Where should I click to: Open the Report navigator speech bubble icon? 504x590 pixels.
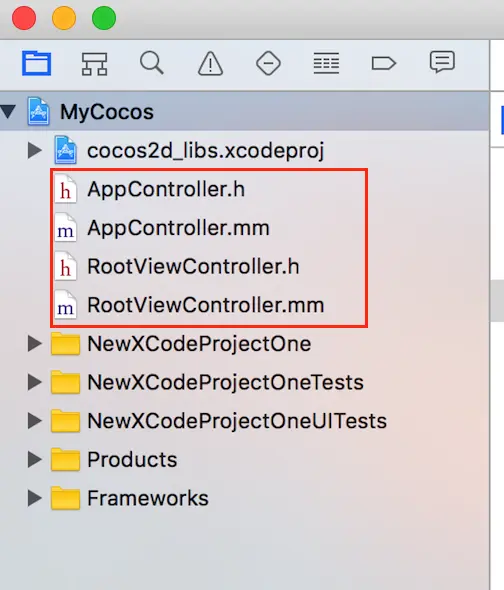442,62
